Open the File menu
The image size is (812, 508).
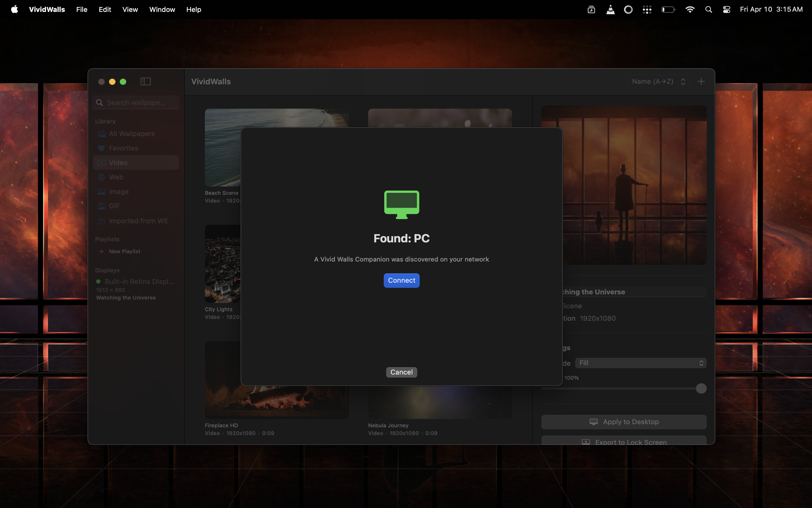click(81, 9)
